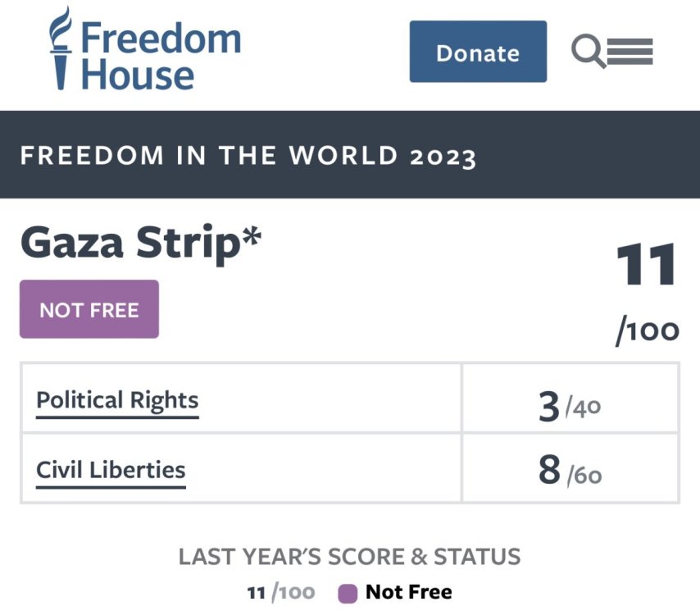Screen dimensions: 700x615
Task: Open the search magnifier icon
Action: pos(588,52)
